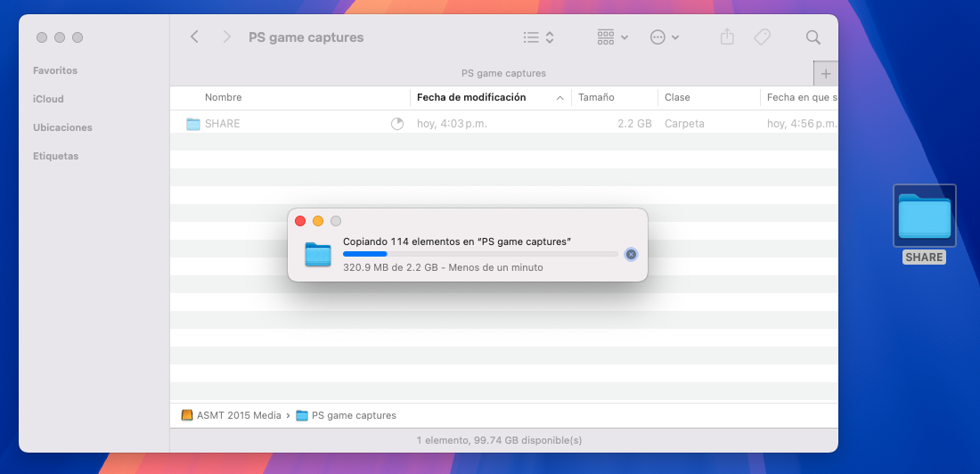Open Finder search with magnifier icon
Image resolution: width=980 pixels, height=474 pixels.
point(813,37)
